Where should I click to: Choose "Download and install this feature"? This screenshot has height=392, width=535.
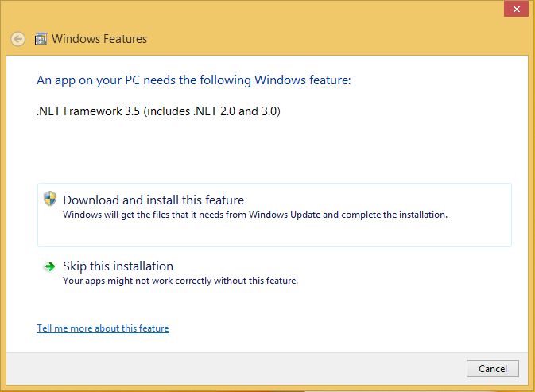point(153,200)
